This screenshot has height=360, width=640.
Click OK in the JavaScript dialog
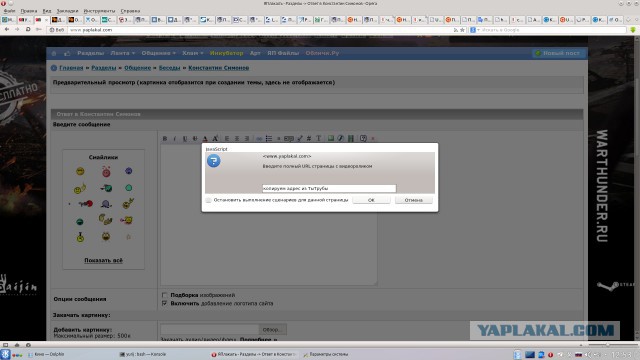tap(371, 200)
